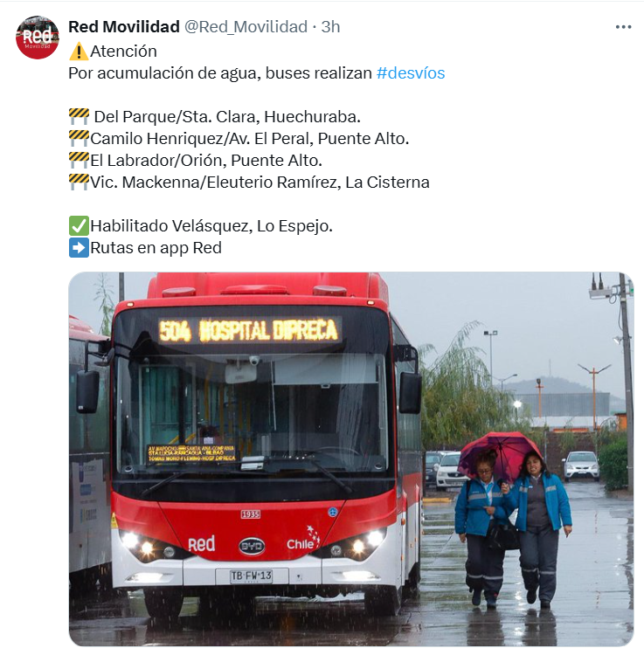Click the bus license plate TB FW 13
This screenshot has width=644, height=648.
coord(251,576)
